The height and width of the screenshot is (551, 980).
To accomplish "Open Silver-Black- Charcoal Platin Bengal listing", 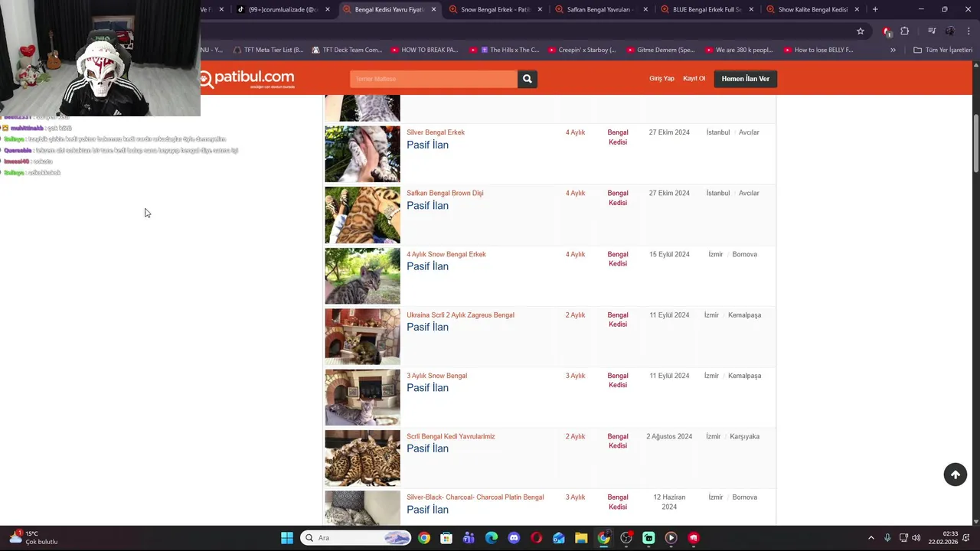I will click(475, 497).
